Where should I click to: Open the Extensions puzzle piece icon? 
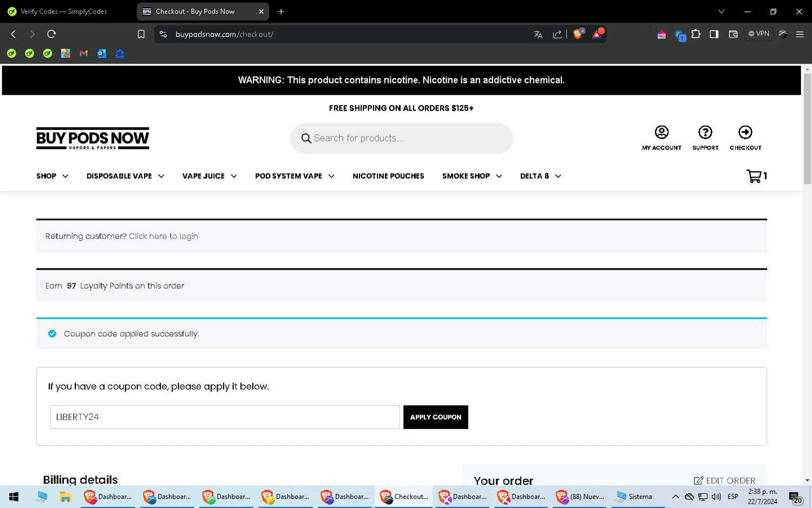(696, 34)
